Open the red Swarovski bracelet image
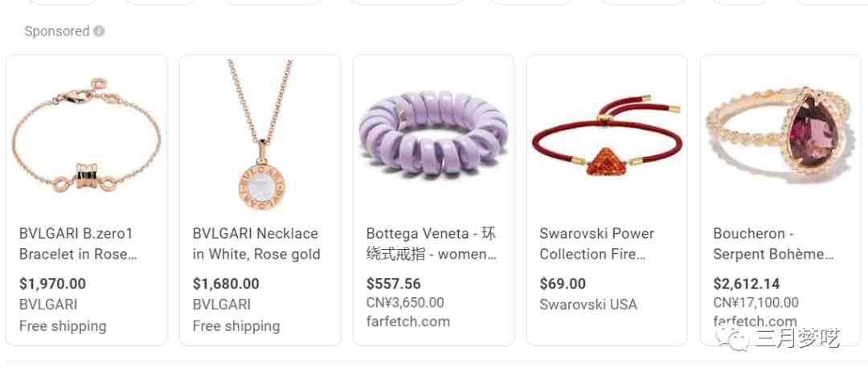 (x=607, y=136)
